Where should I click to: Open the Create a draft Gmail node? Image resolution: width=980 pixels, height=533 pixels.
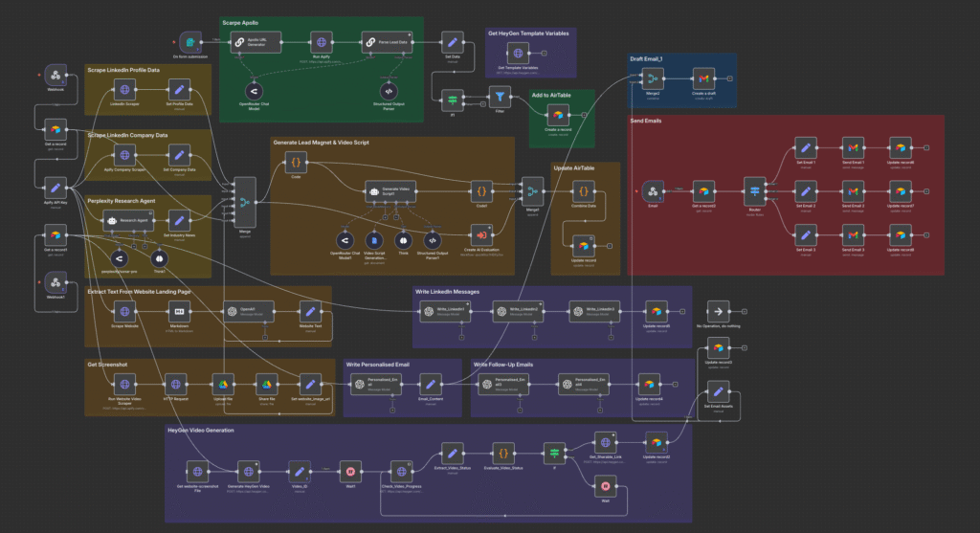703,78
